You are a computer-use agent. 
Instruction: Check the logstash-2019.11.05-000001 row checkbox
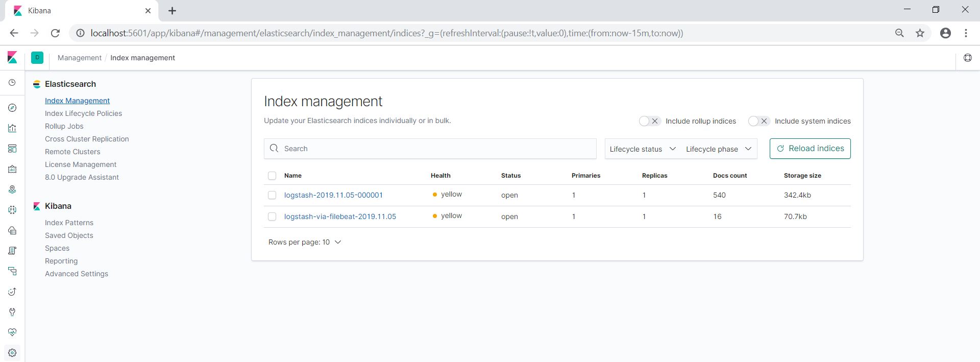(x=272, y=195)
